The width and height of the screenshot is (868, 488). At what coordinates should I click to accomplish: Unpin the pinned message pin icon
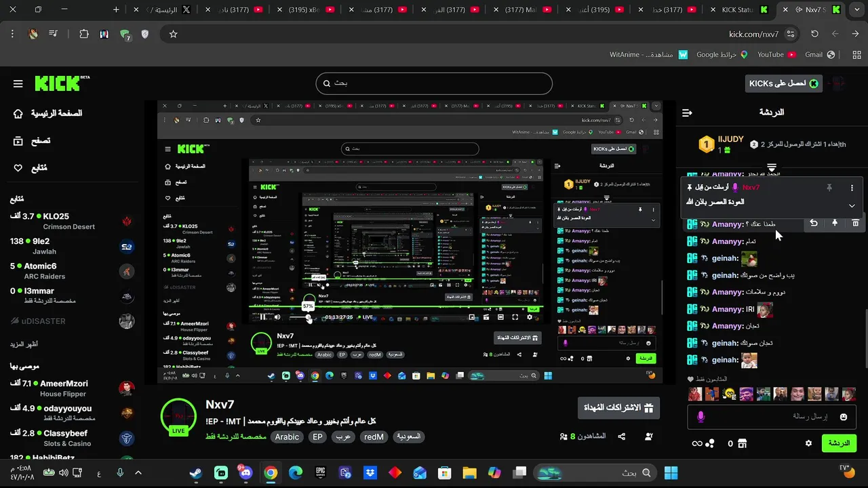[x=829, y=188]
